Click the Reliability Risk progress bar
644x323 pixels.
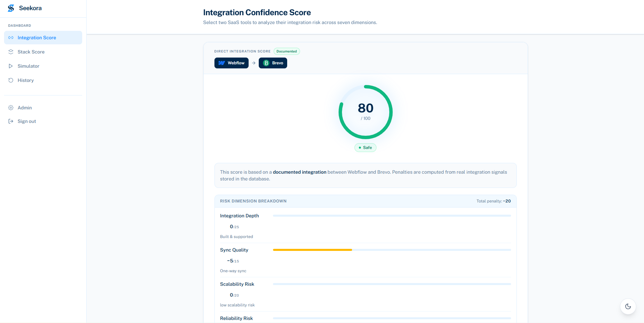[392, 318]
